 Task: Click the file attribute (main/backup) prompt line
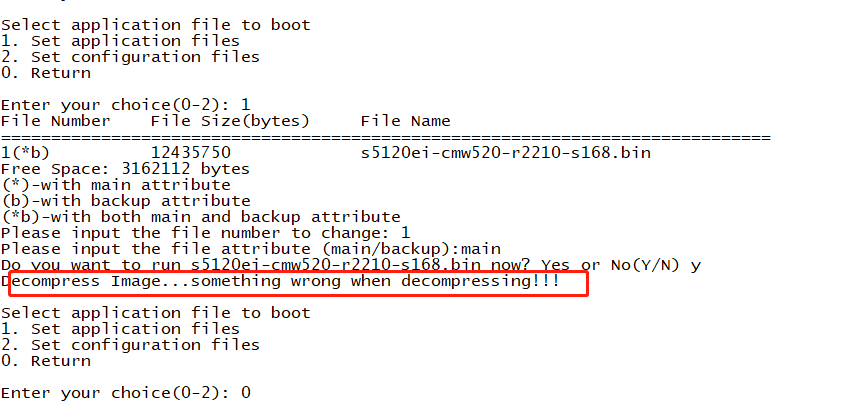pyautogui.click(x=250, y=249)
